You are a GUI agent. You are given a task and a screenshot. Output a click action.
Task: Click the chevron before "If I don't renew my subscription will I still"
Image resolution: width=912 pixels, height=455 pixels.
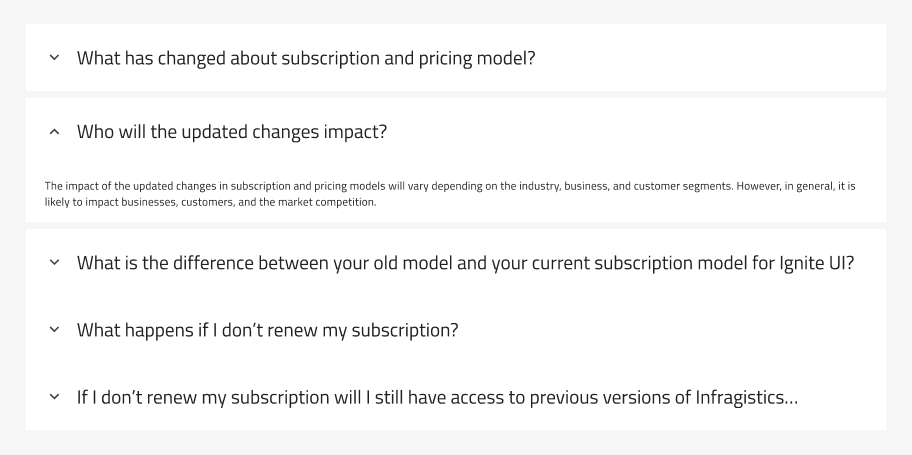(x=54, y=397)
